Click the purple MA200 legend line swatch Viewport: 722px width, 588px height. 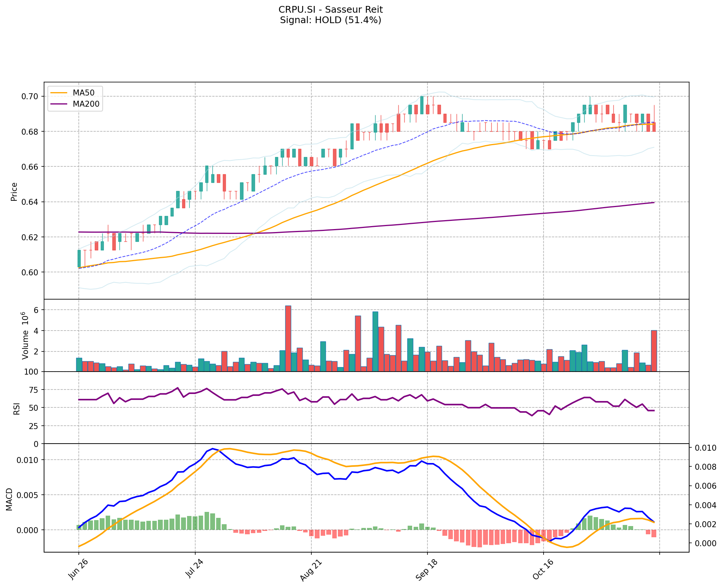pos(59,104)
